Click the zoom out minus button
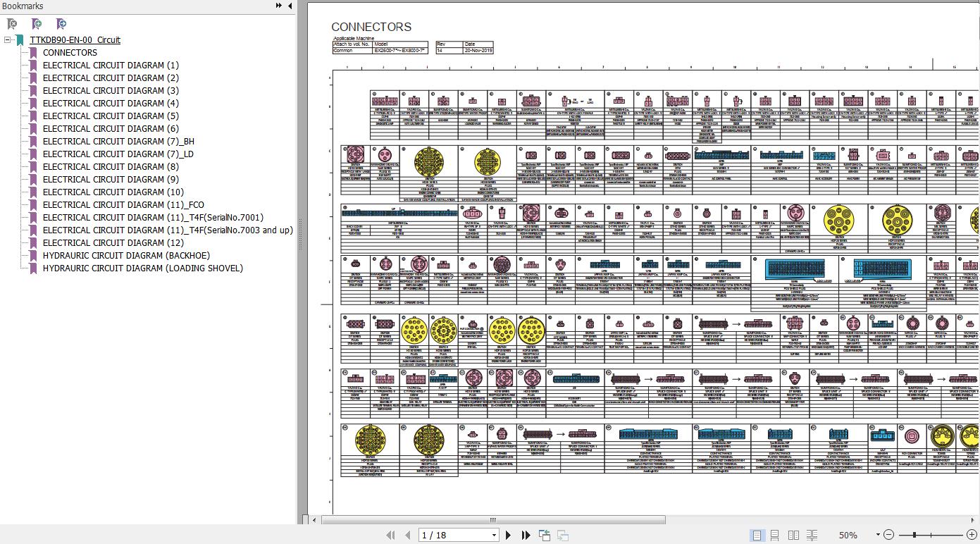980x544 pixels. pyautogui.click(x=888, y=536)
